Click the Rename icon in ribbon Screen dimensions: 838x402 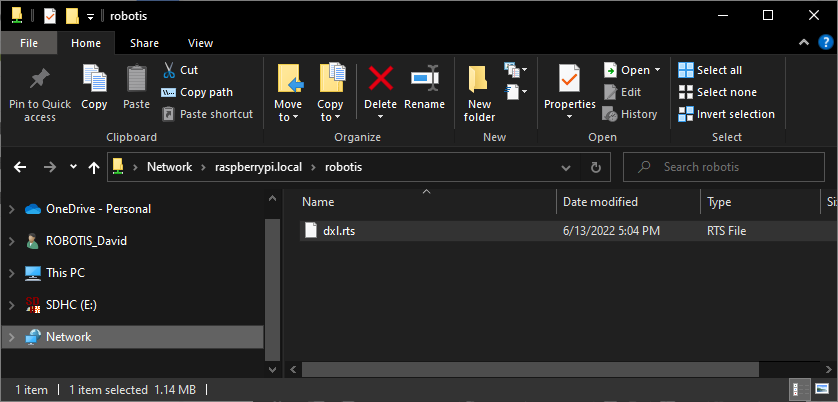click(424, 80)
